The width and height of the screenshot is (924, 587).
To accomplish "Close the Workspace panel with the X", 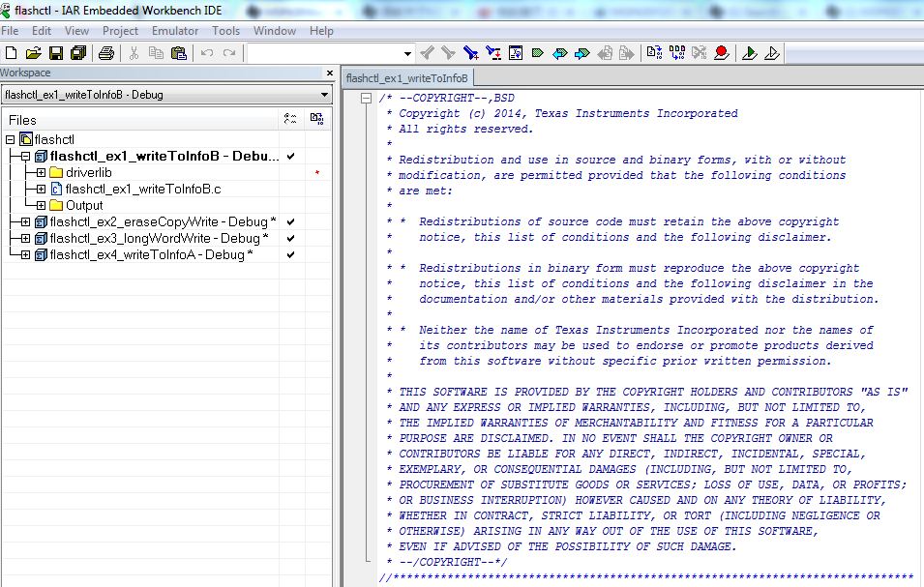I will pos(329,73).
